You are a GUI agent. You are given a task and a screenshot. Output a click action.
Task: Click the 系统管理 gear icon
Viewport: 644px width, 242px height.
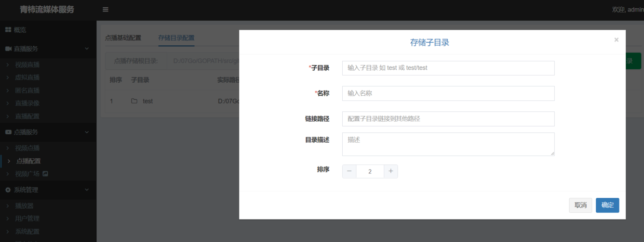8,190
